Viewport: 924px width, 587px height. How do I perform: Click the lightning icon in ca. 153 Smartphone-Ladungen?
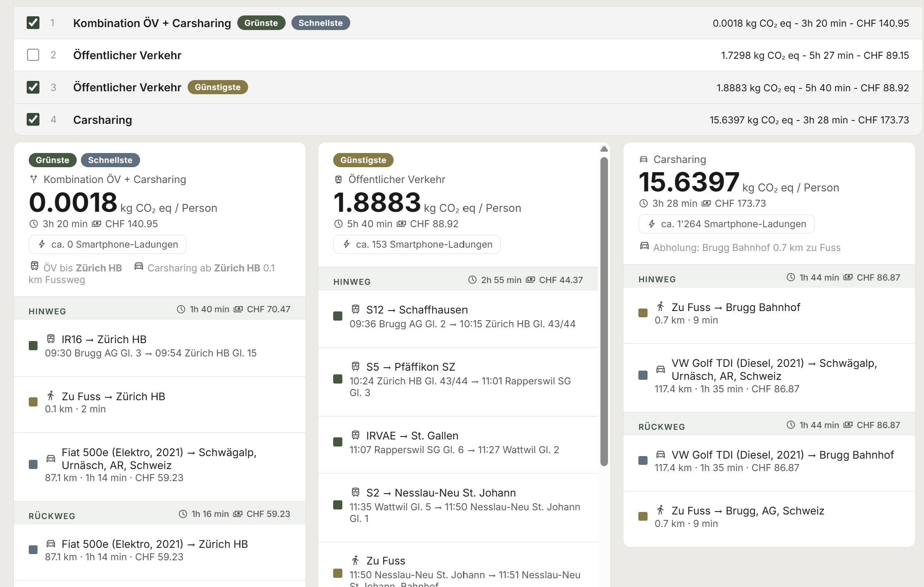346,244
